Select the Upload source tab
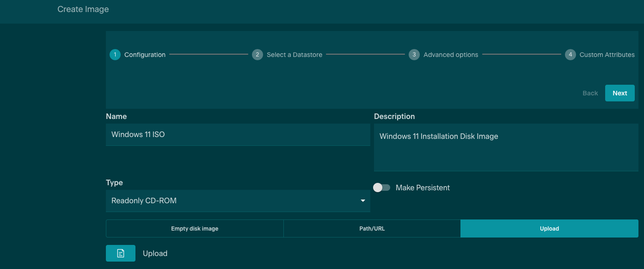The image size is (644, 269). (x=549, y=228)
